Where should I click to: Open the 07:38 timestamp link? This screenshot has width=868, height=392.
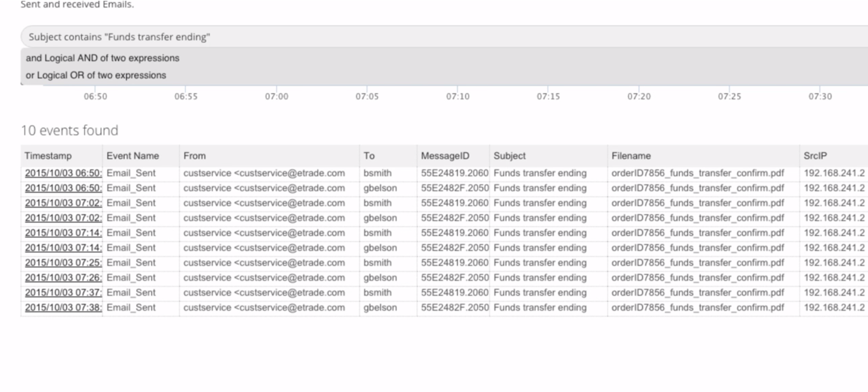click(63, 307)
